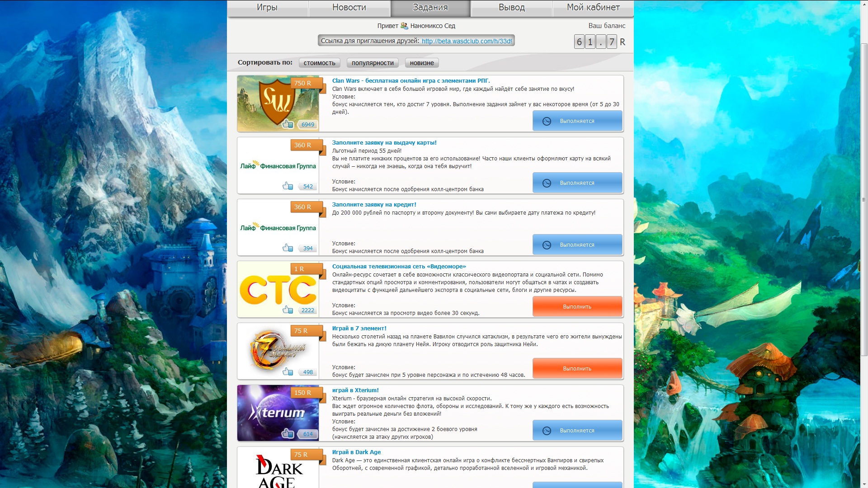Open 'Играй в Dark Age' link
This screenshot has height=488, width=868.
[356, 452]
